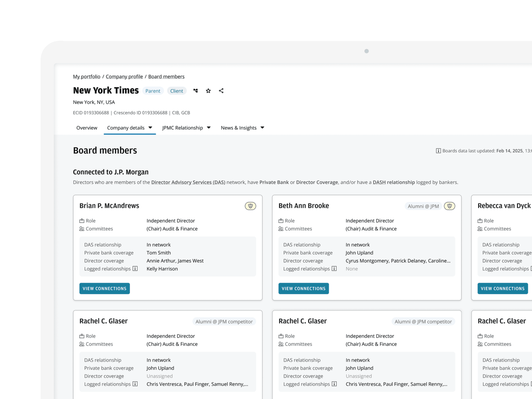Open logged relationships info on Brian McAndrews card
The height and width of the screenshot is (399, 532).
[135, 268]
